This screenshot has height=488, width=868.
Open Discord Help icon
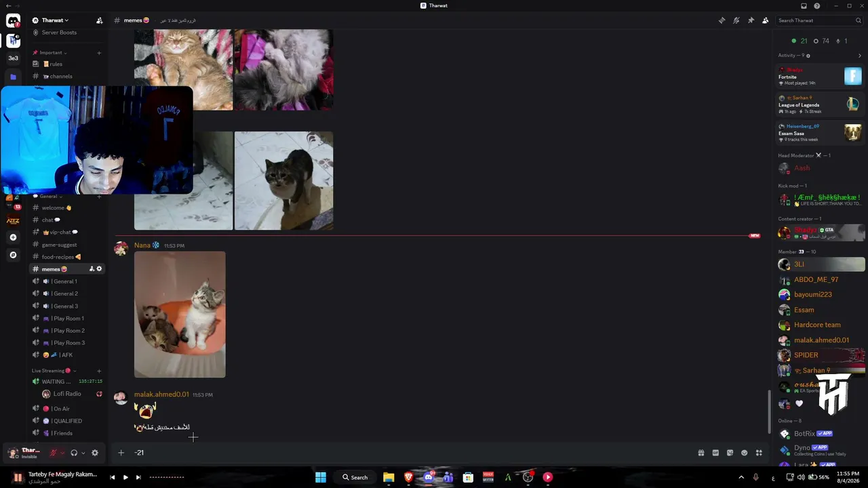tap(817, 5)
